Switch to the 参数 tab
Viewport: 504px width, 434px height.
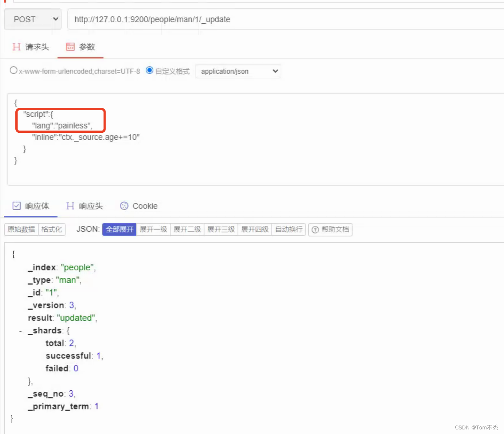click(80, 47)
